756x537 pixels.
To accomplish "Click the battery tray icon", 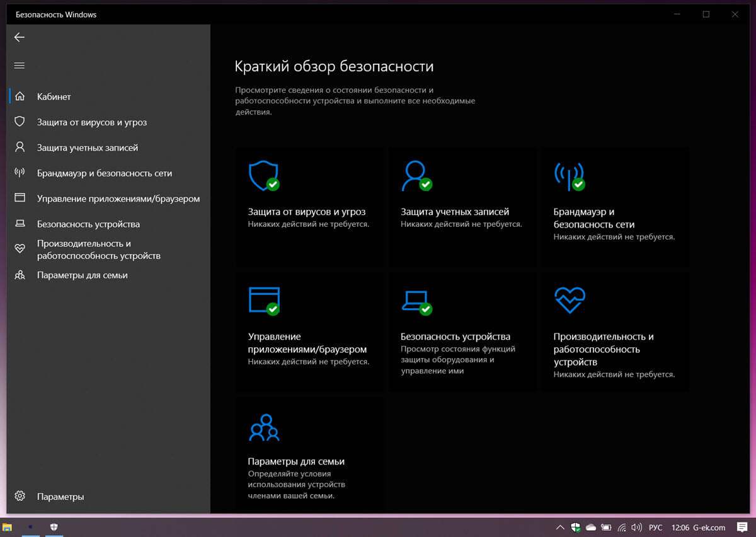I will tap(606, 527).
